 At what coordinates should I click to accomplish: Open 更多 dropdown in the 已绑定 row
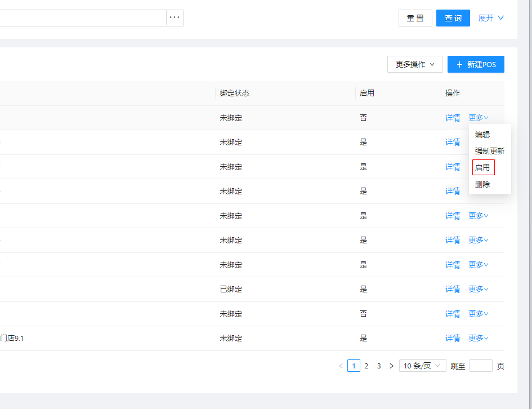point(479,289)
